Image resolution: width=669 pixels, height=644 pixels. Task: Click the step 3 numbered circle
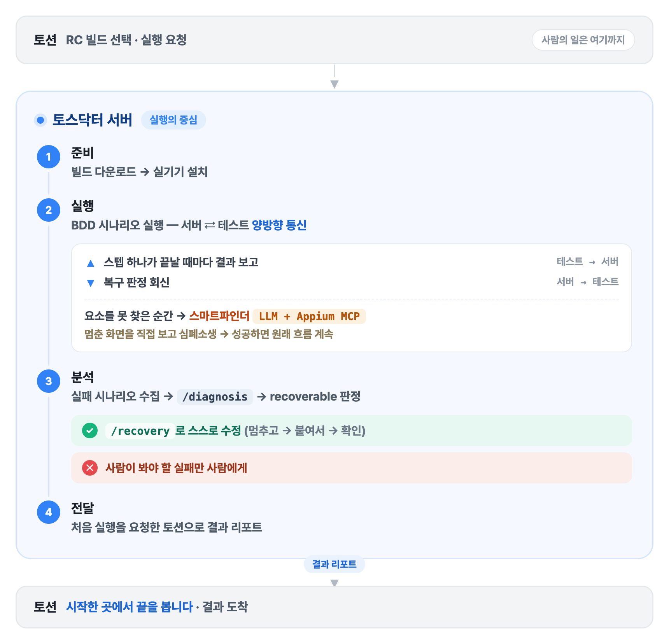tap(49, 381)
